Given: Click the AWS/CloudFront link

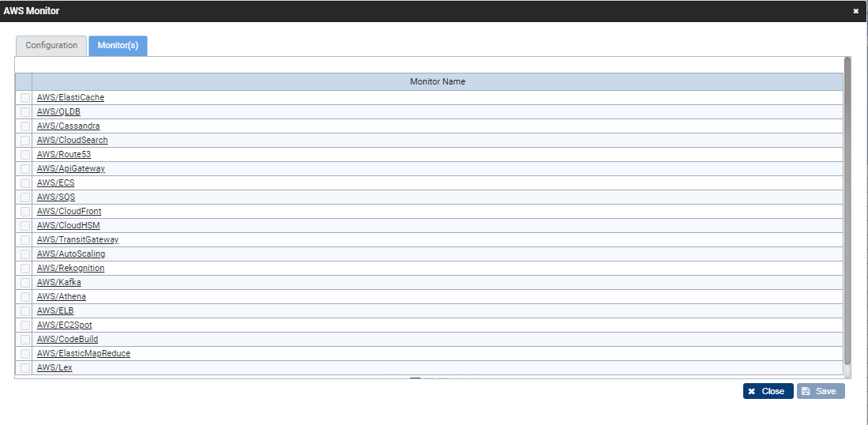Looking at the screenshot, I should (70, 212).
